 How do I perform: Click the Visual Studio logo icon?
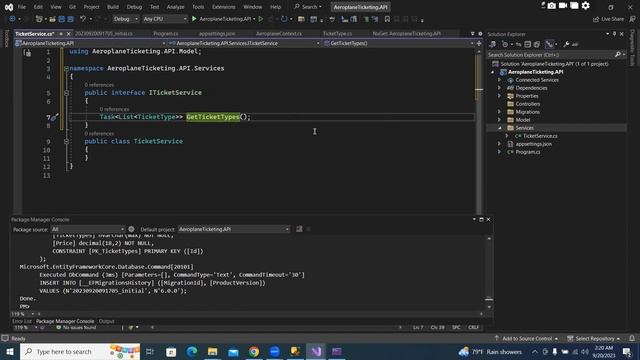tap(9, 7)
